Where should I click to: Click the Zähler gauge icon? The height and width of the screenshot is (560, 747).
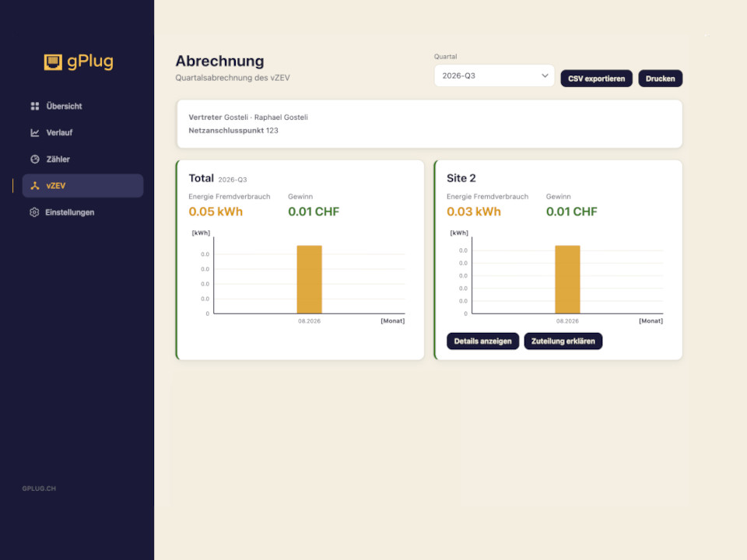(35, 159)
